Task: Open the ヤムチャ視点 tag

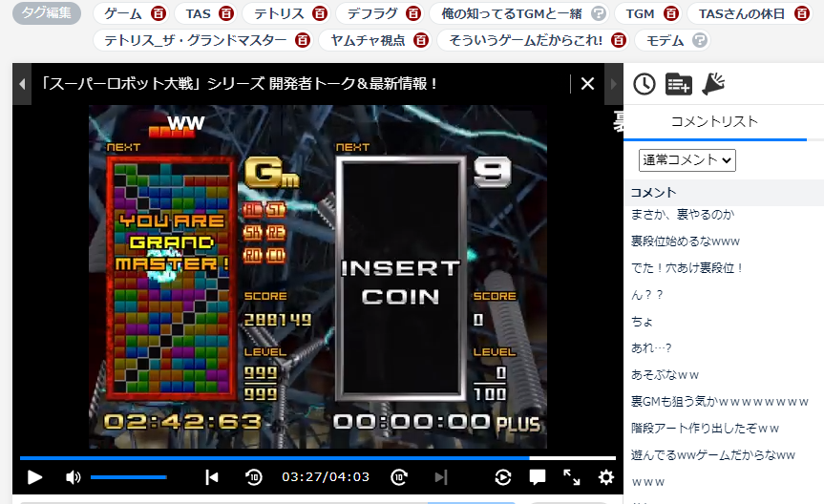Action: [x=368, y=40]
